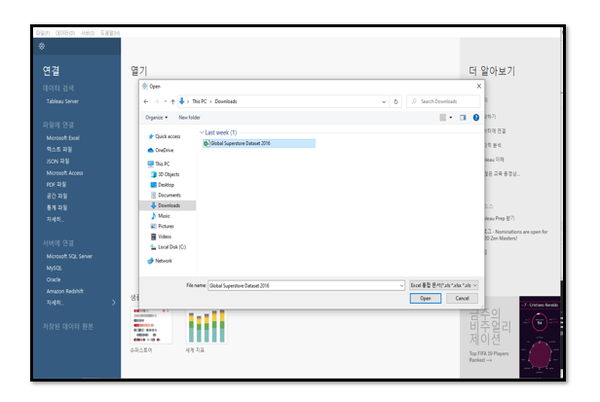Open the Organize dropdown menu
Image resolution: width=600 pixels, height=402 pixels.
(157, 117)
